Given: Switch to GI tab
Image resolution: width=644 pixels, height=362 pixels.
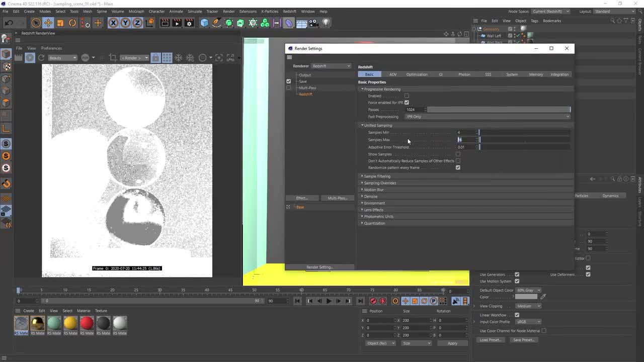Looking at the screenshot, I should [x=440, y=74].
